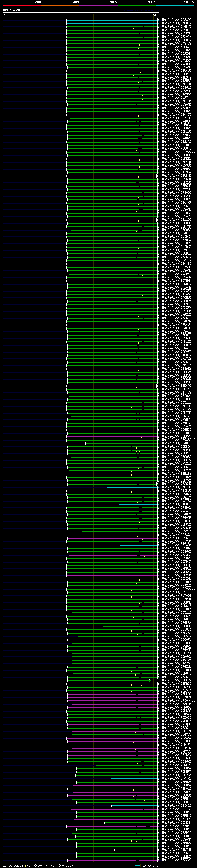Select the UniRef100_A6YID1 entry
Screen dimensions: 197x868
177,118
